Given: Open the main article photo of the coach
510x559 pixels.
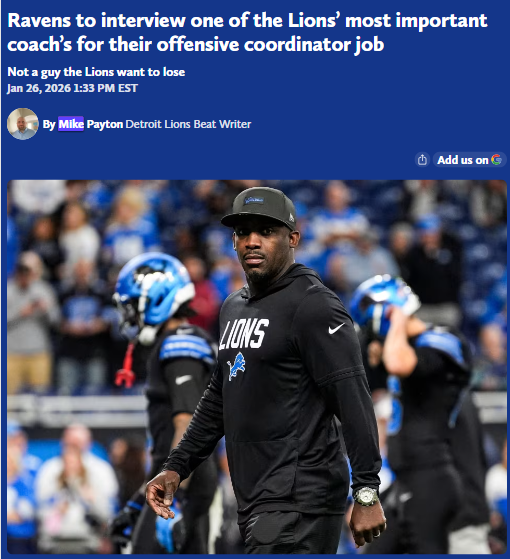Looking at the screenshot, I should [257, 367].
